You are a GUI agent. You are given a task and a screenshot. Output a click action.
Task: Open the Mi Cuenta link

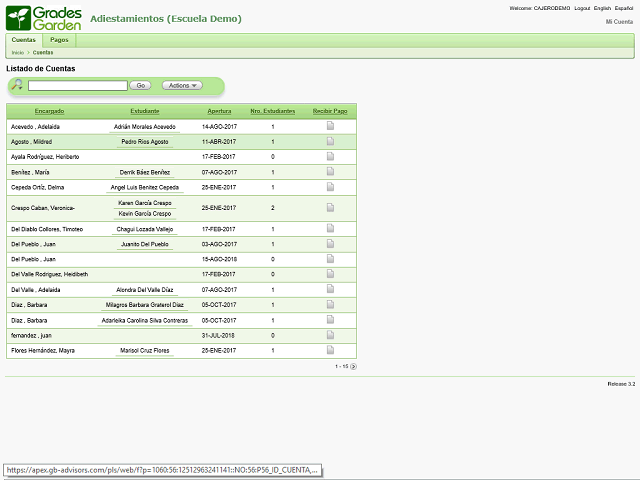621,21
